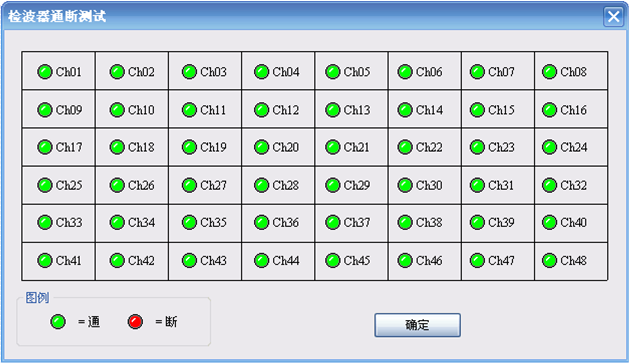Screen dimensions: 629x363
Task: Click the Ch27 label text
Action: 213,185
